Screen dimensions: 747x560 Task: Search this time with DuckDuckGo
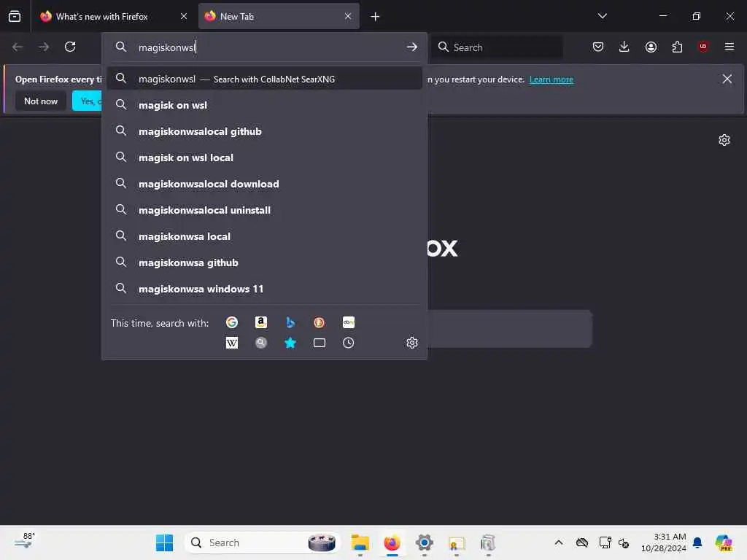(x=320, y=322)
